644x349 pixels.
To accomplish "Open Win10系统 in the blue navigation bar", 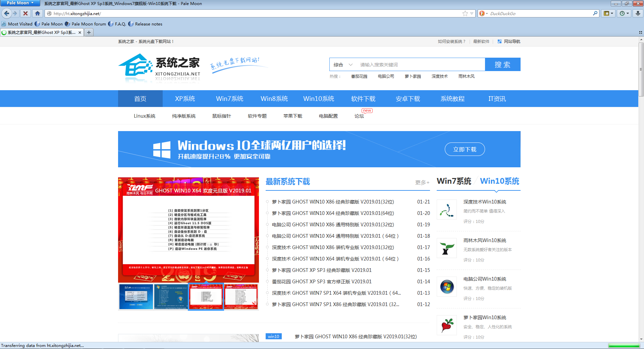I will pyautogui.click(x=319, y=99).
